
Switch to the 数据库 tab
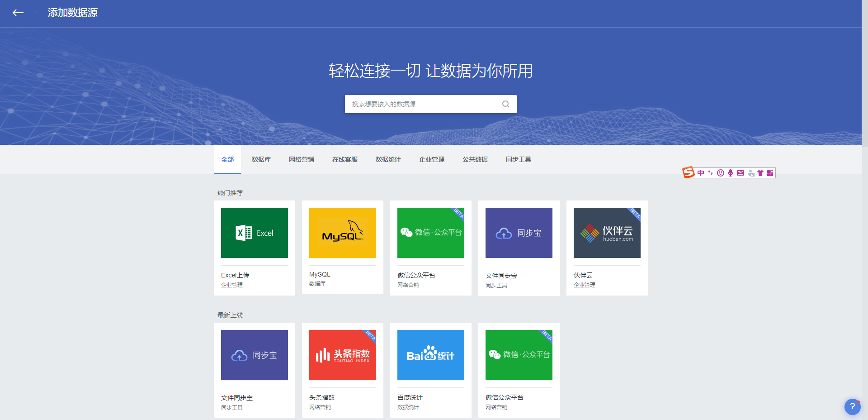(x=261, y=159)
